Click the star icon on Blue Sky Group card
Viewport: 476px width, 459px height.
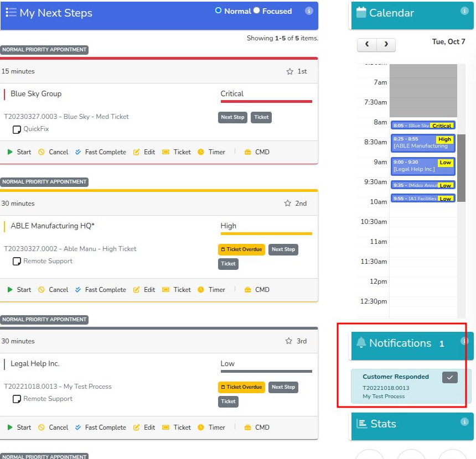coord(289,71)
